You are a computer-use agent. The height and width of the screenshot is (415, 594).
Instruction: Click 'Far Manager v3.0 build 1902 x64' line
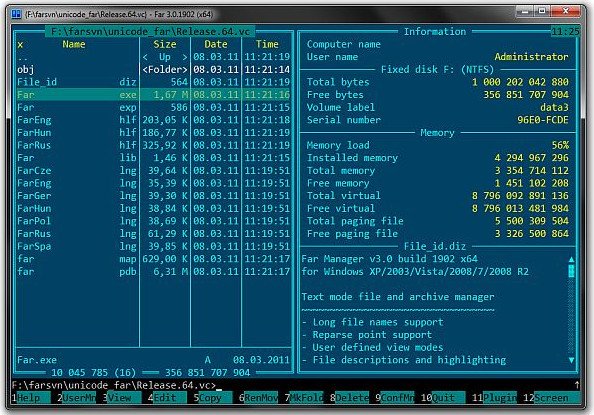coord(389,259)
